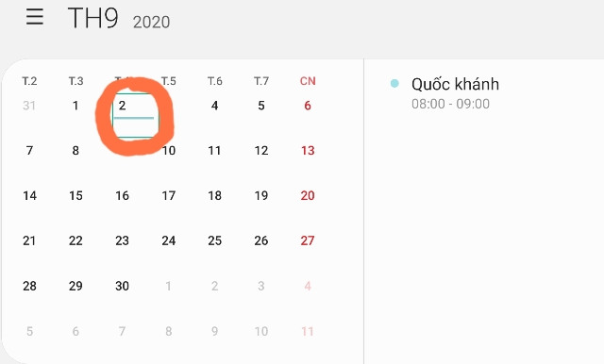Click the 2020 year label
The width and height of the screenshot is (604, 364).
point(151,23)
